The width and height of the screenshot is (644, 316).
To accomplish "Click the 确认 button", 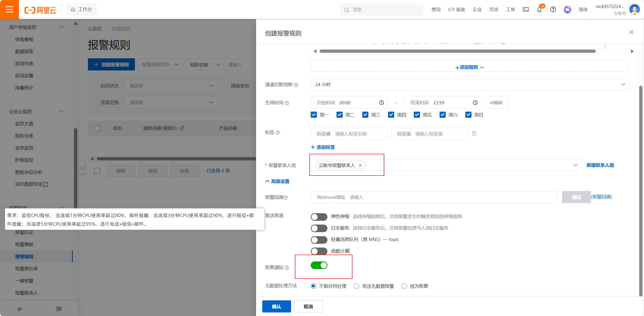I will pos(276,306).
